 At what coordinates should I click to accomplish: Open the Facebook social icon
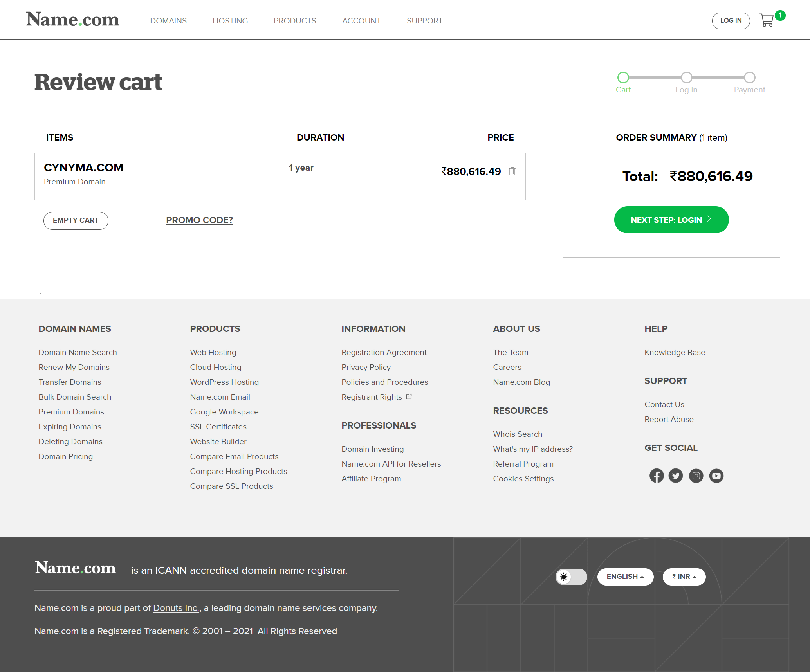tap(657, 476)
